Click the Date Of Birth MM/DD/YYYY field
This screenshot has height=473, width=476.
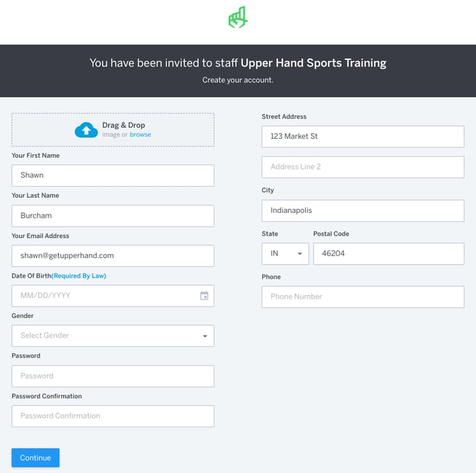[113, 296]
